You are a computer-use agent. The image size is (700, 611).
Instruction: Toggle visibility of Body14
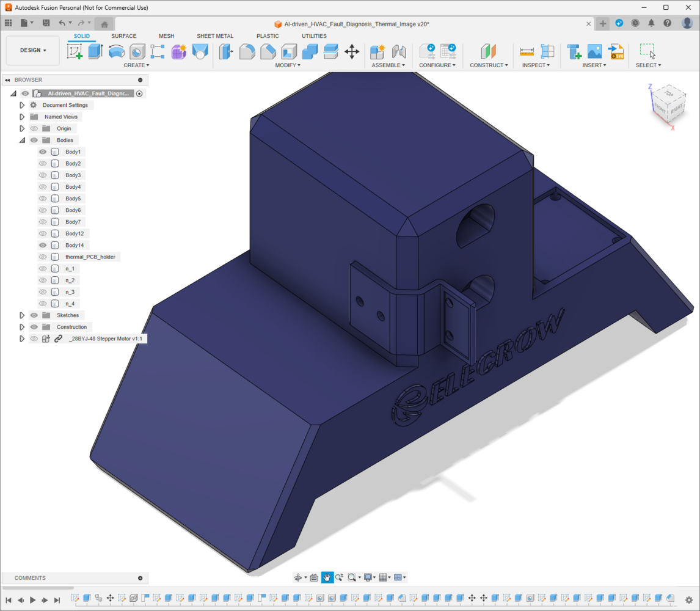tap(43, 245)
